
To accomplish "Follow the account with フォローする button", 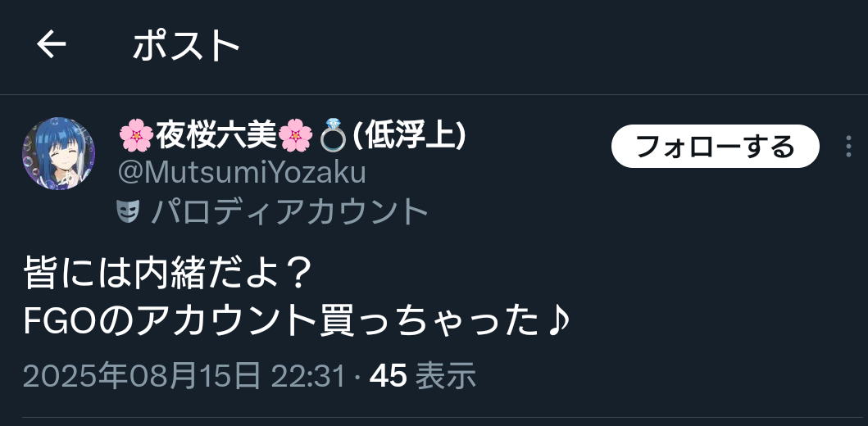I will click(x=715, y=146).
